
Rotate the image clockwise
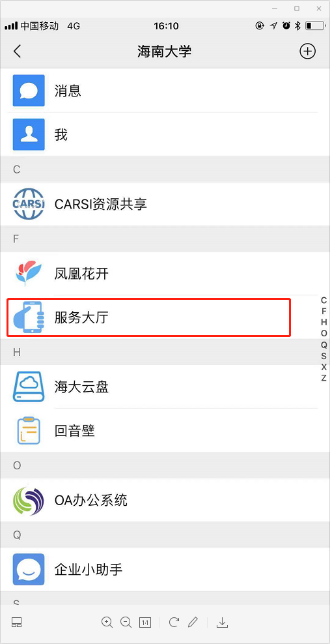click(x=174, y=622)
